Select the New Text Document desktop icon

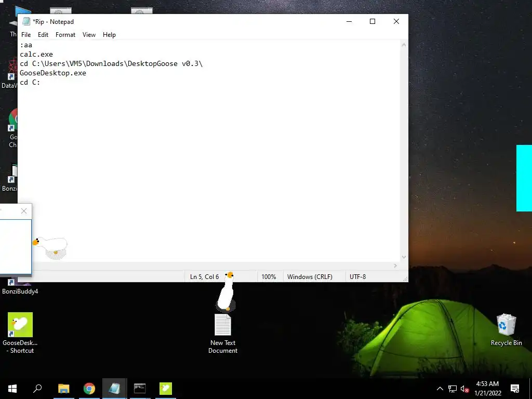[x=223, y=334]
